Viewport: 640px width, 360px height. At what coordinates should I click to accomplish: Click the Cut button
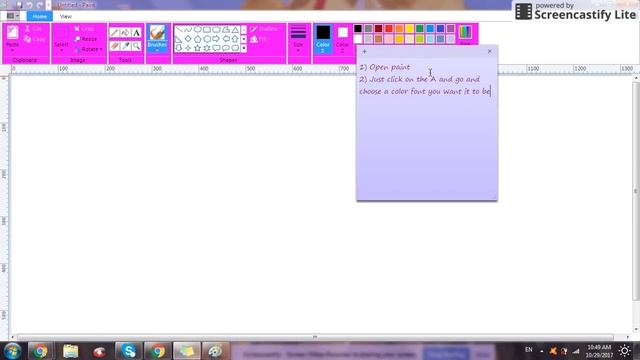pos(33,29)
